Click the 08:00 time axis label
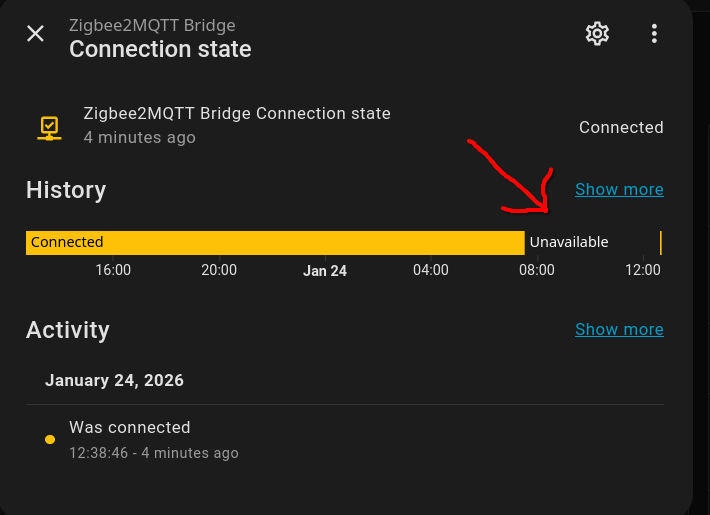This screenshot has width=710, height=515. click(x=537, y=270)
